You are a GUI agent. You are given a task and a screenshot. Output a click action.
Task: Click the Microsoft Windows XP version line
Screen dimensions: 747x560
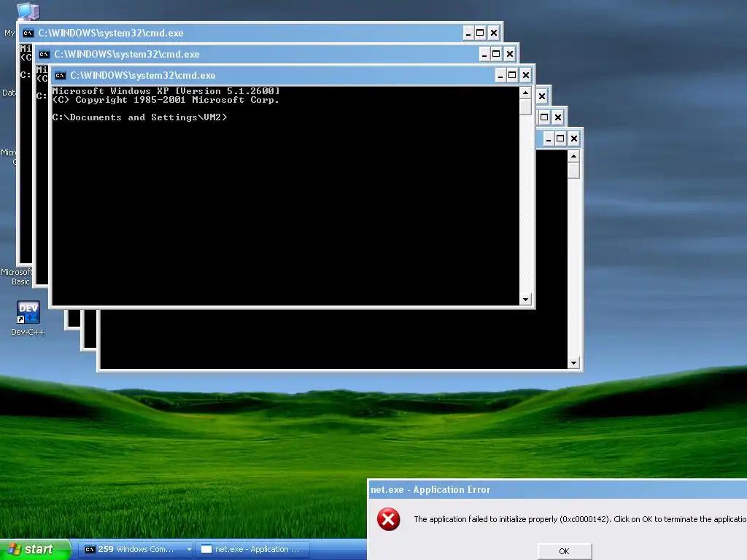(166, 91)
